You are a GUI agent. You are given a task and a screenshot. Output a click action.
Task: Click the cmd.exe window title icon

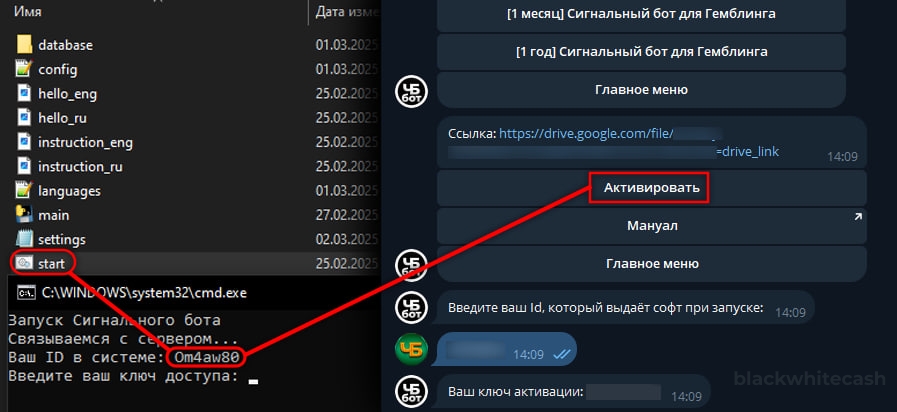pos(25,293)
